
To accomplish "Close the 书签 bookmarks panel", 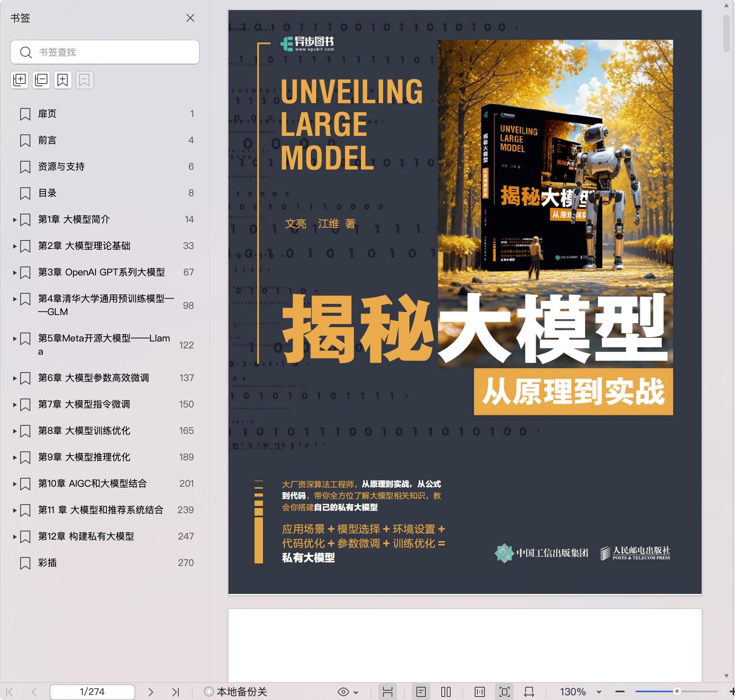I will point(190,18).
